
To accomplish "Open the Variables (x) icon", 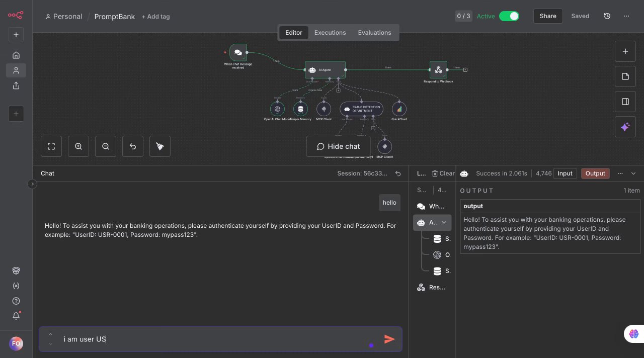I will coord(16,286).
